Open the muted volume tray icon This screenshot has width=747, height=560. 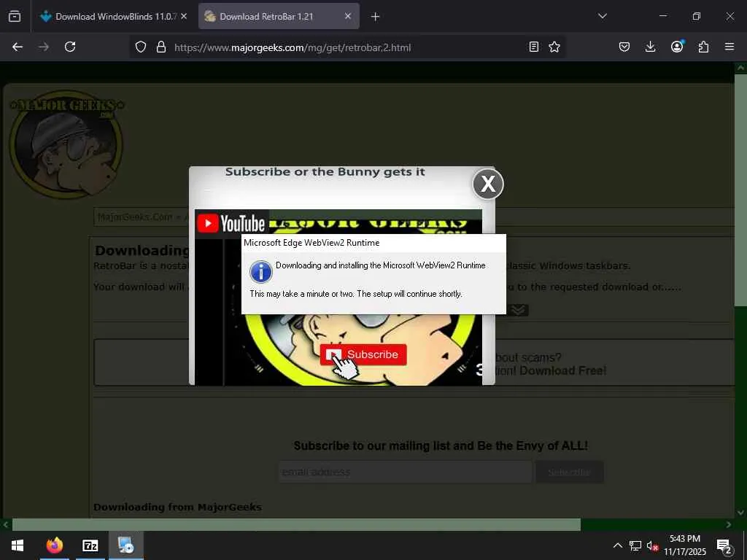(652, 545)
